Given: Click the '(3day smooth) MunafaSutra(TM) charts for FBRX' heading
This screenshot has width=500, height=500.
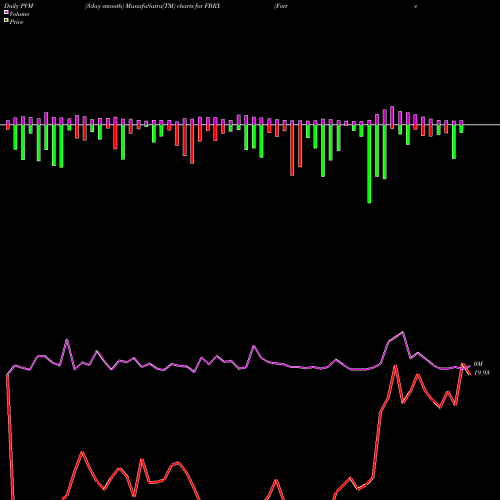Looking at the screenshot, I should point(152,6).
